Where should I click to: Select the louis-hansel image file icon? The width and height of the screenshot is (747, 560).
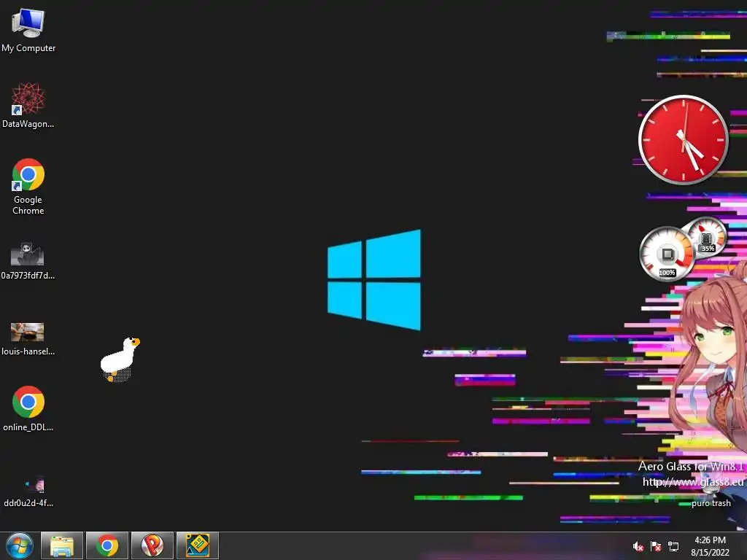tap(28, 339)
